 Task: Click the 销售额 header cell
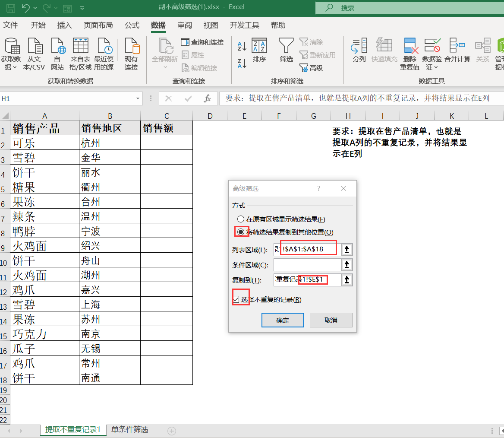[x=167, y=128]
